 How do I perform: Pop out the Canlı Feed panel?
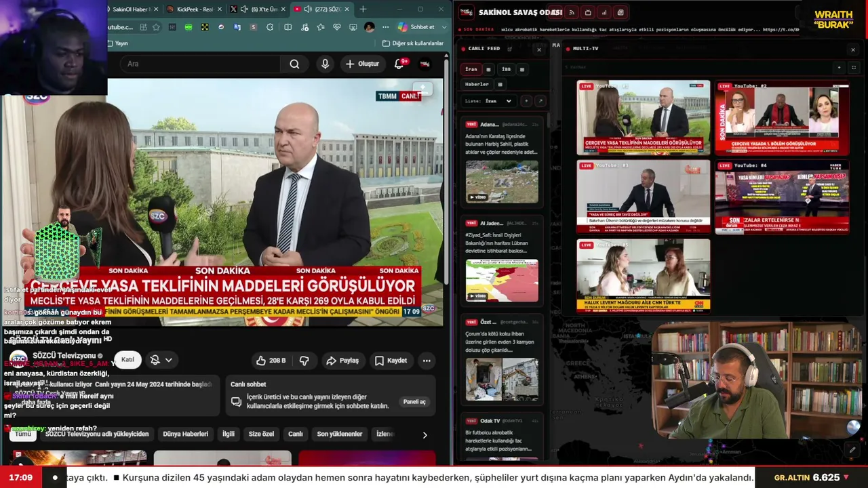(509, 49)
